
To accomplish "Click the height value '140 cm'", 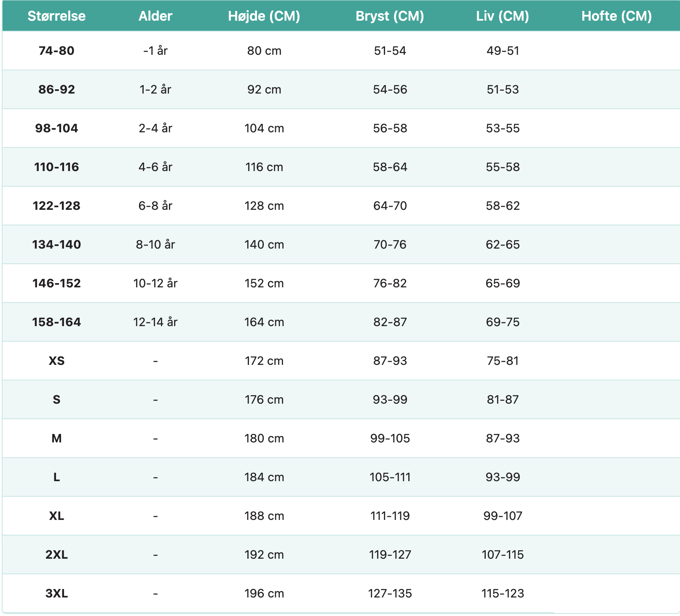I will point(264,244).
